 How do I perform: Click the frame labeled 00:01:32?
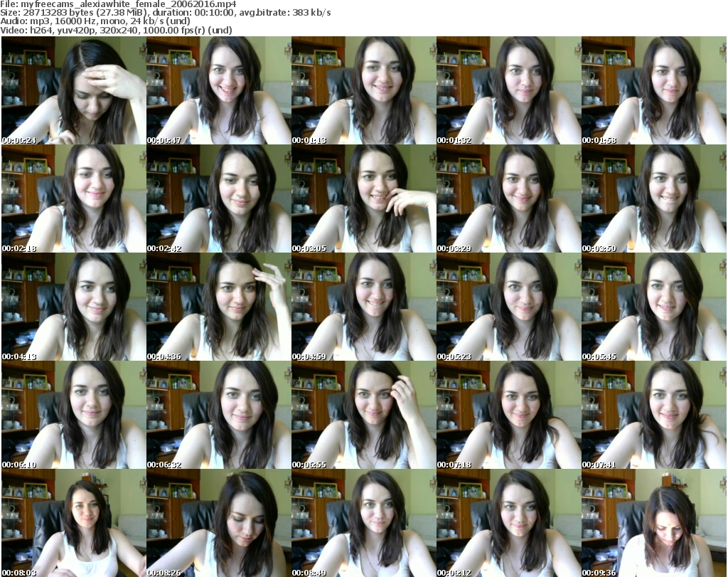[x=509, y=90]
